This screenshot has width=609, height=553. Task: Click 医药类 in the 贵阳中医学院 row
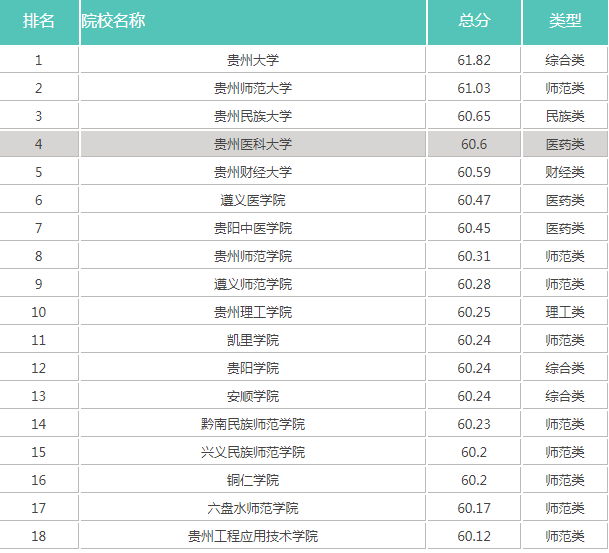point(565,228)
